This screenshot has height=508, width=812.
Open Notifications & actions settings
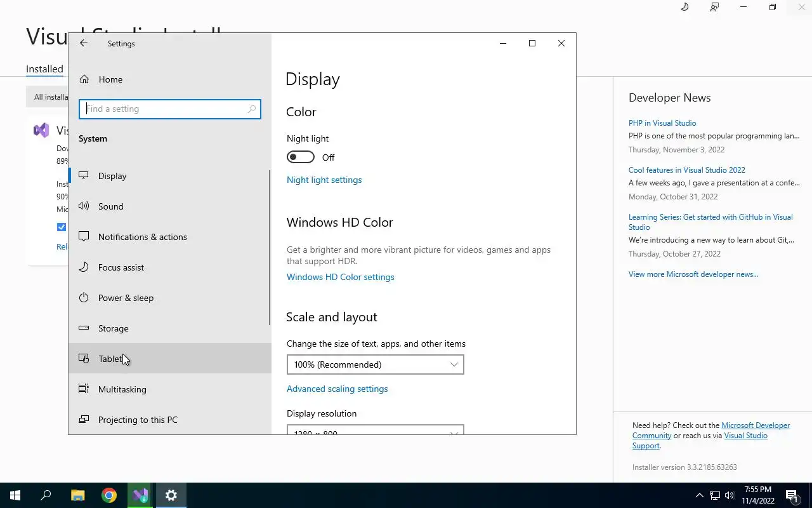pos(170,237)
